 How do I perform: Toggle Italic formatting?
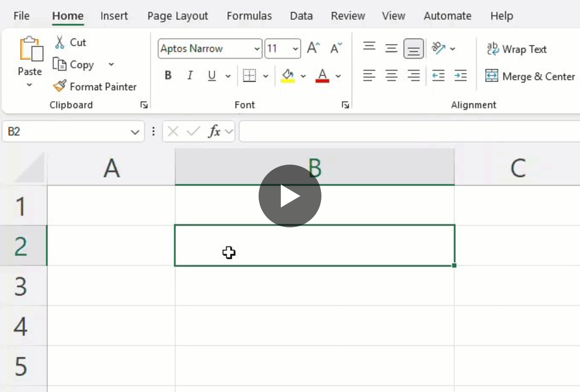point(190,75)
